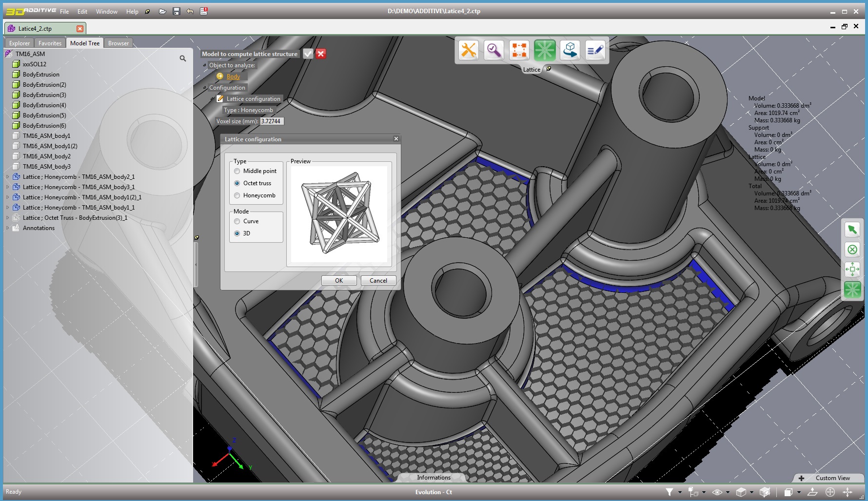Confirm lattice computation with green checkmark

pos(308,54)
